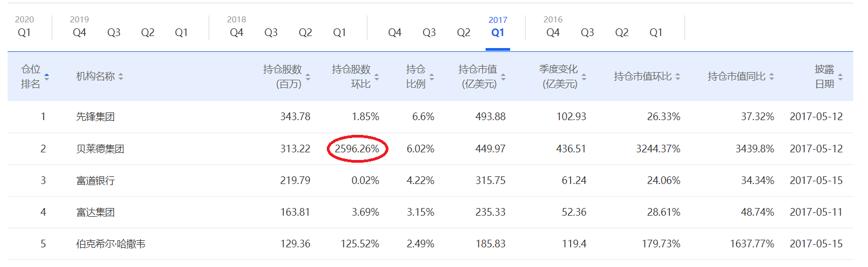Viewport: 868px width, 267px height.
Task: Select active 2017 Q1 tab
Action: coord(498,33)
